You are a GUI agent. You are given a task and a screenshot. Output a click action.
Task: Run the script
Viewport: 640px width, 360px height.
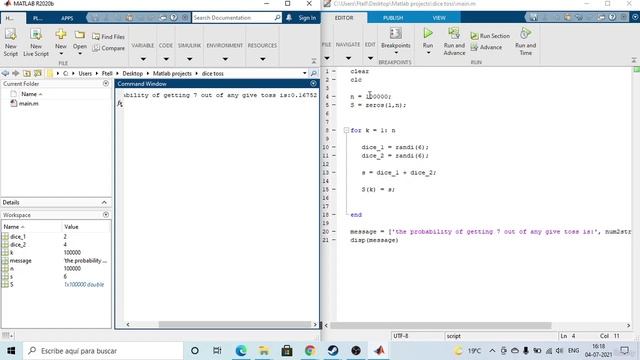point(428,33)
